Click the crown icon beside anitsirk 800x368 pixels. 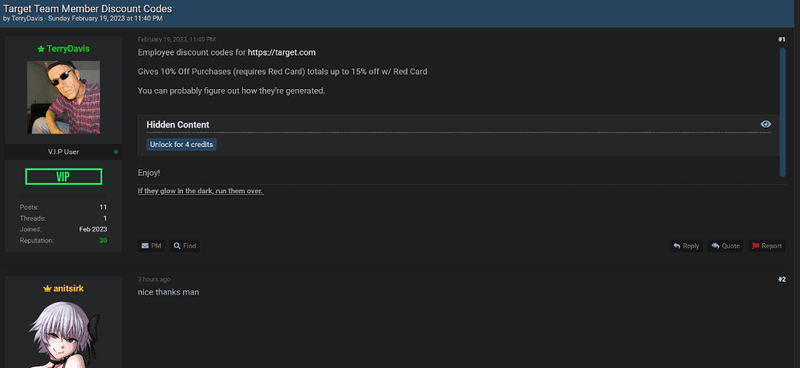pos(47,289)
